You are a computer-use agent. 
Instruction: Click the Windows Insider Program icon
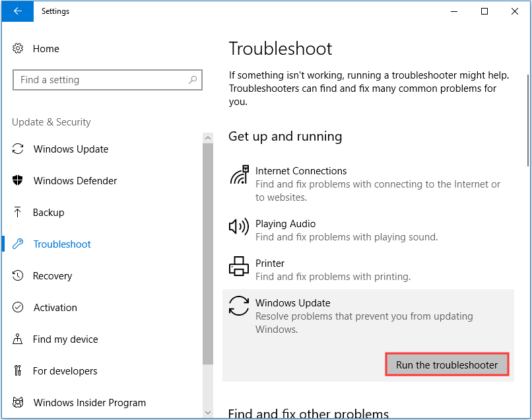tap(19, 402)
